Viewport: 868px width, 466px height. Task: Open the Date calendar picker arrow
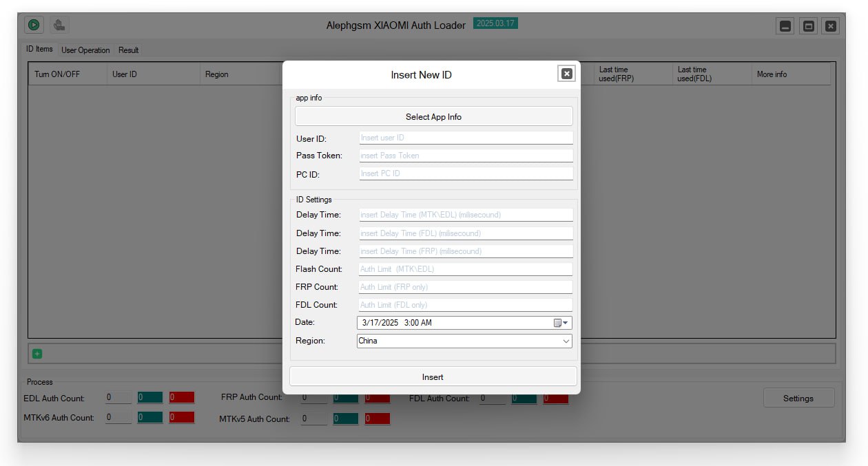click(x=561, y=323)
